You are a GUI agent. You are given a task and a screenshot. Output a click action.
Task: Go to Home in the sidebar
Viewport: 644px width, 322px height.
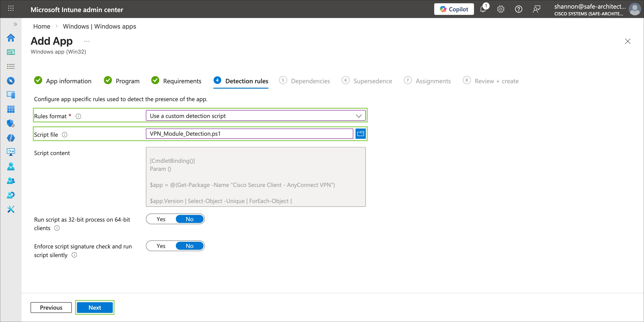11,38
